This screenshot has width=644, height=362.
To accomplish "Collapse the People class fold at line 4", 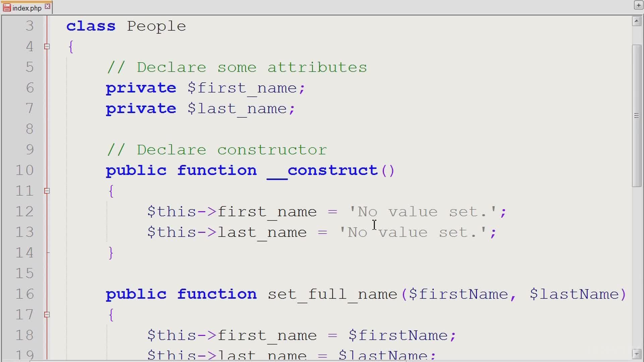I will (47, 47).
